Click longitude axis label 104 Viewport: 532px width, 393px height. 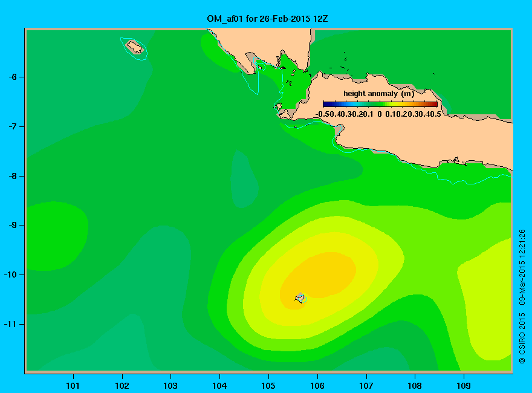(x=219, y=386)
